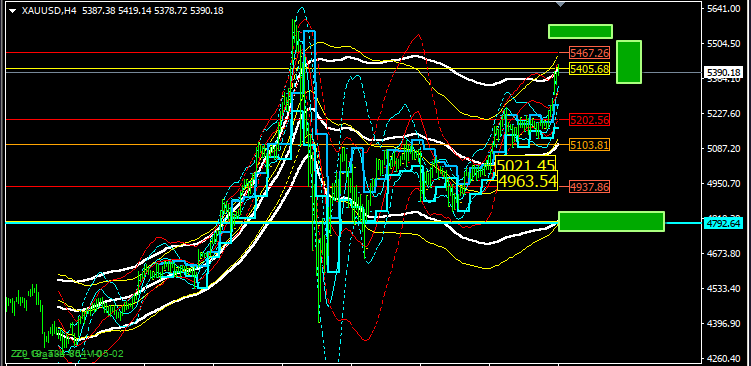The height and width of the screenshot is (366, 751).
Task: Click the 5021.45 yellow value label
Action: click(526, 165)
